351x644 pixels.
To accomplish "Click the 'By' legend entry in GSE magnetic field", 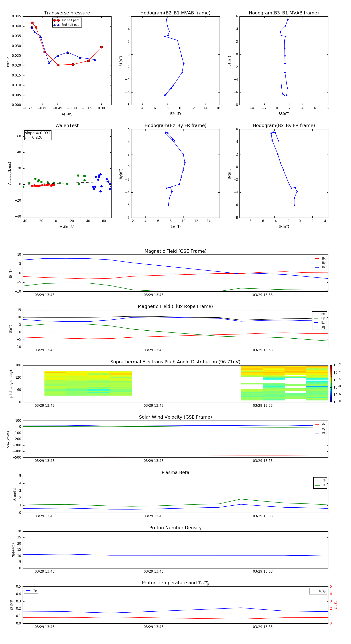I will click(320, 263).
